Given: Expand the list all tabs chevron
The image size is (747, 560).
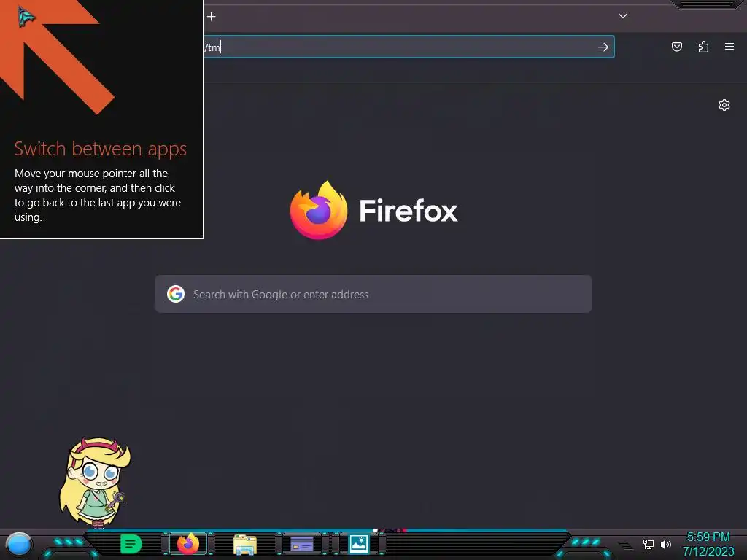Looking at the screenshot, I should pos(623,16).
